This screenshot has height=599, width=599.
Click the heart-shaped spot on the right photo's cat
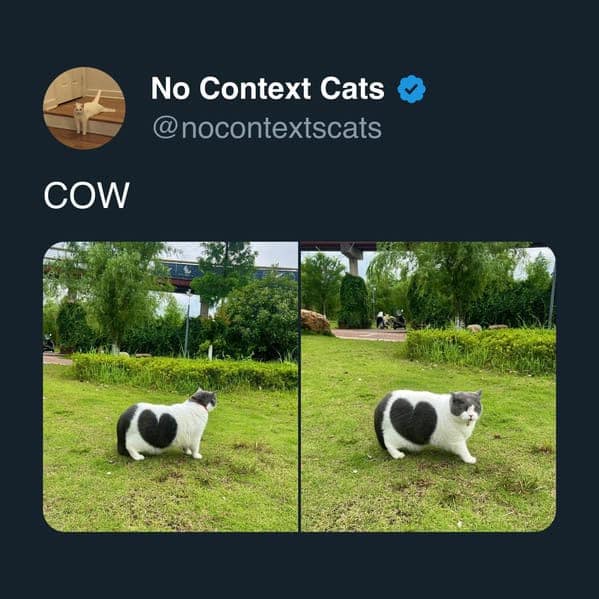tap(413, 421)
